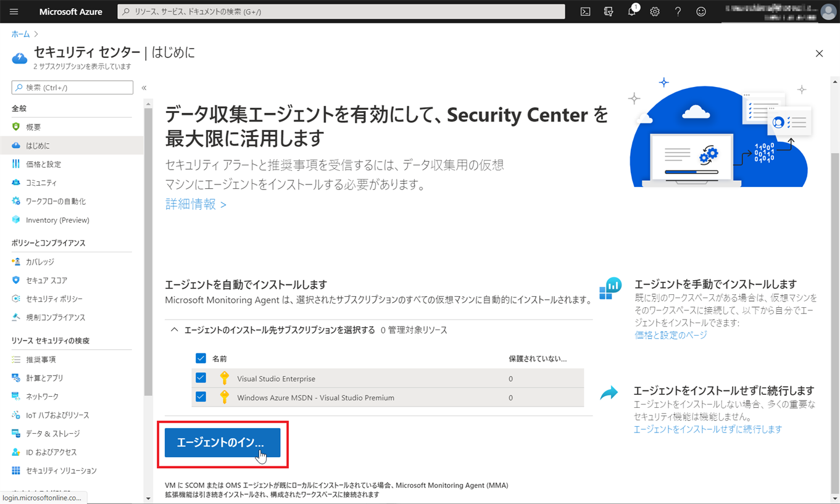Viewport: 840px width, 504px height.
Task: Click the カバレッジ icon in the sidebar
Action: [16, 262]
